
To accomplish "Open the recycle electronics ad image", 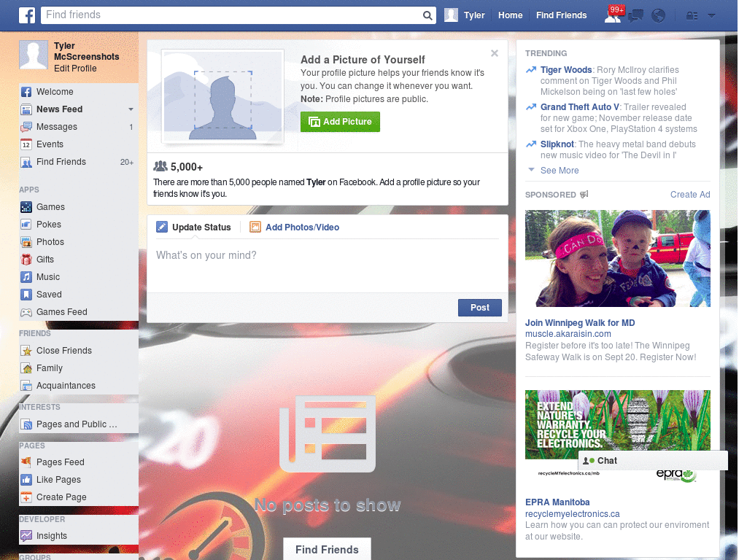I will point(617,437).
